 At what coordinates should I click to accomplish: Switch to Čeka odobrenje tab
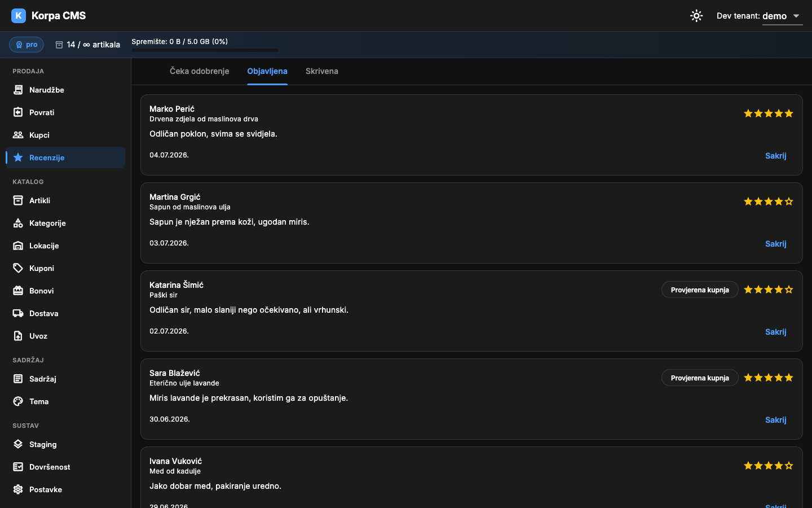click(199, 71)
